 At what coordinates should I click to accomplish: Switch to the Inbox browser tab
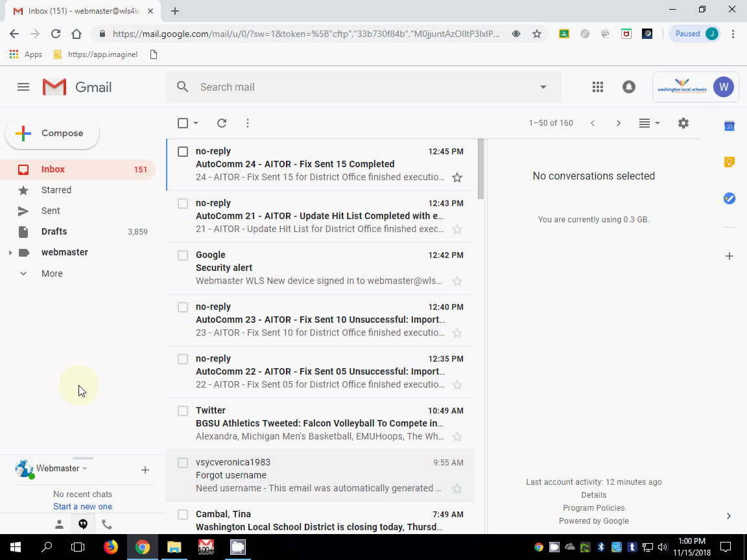coord(78,10)
